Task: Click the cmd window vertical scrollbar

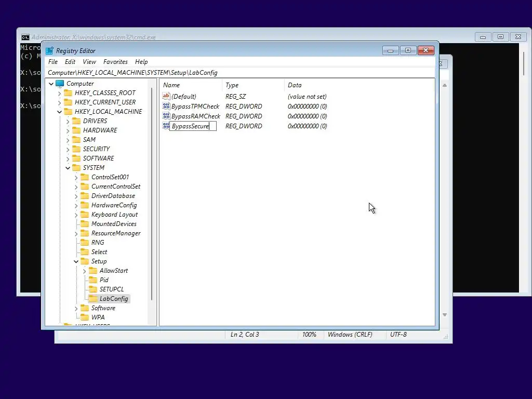Action: (x=524, y=63)
